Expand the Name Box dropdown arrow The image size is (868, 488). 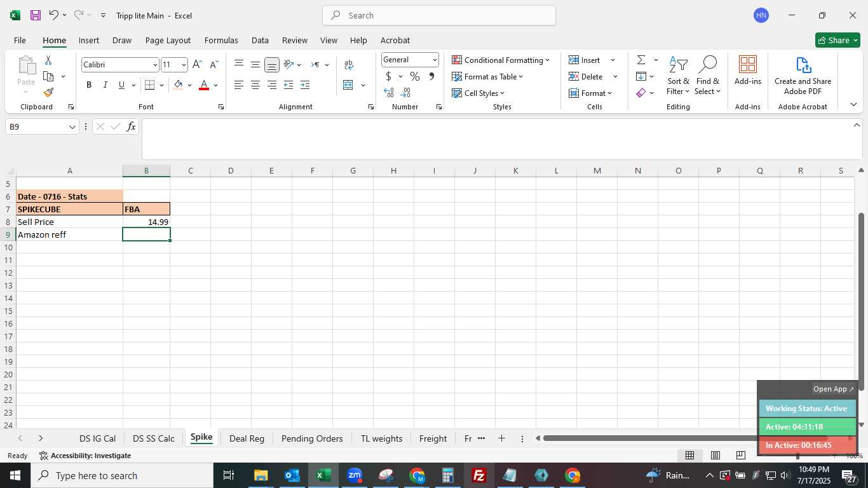[72, 127]
